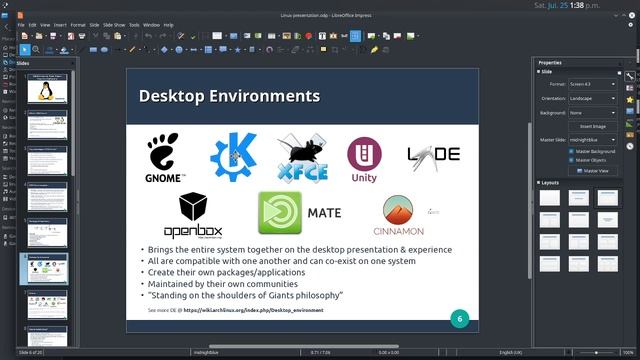
Task: Select the arrow Select tool
Action: tap(25, 50)
